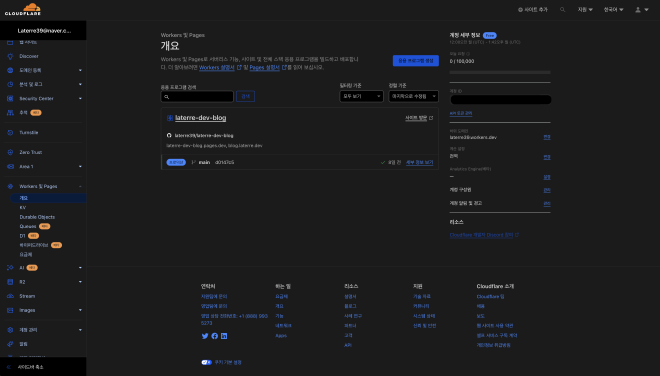660x376 pixels.
Task: Click the external link icon beside site visit link
Action: point(431,118)
